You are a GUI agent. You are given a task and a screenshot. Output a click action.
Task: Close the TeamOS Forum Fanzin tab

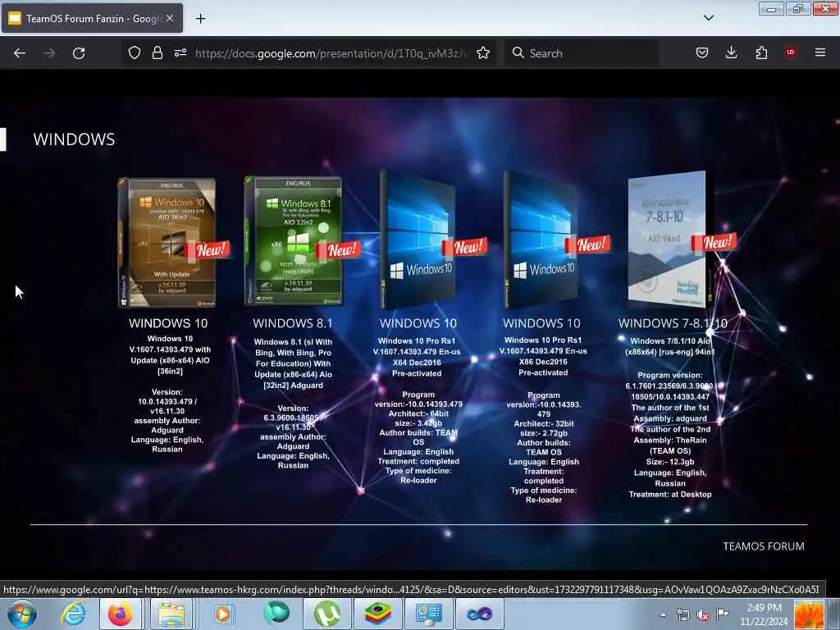[x=169, y=18]
